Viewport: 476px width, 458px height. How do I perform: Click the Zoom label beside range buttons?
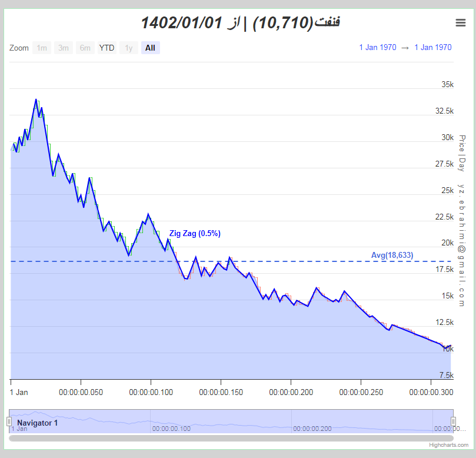point(19,48)
